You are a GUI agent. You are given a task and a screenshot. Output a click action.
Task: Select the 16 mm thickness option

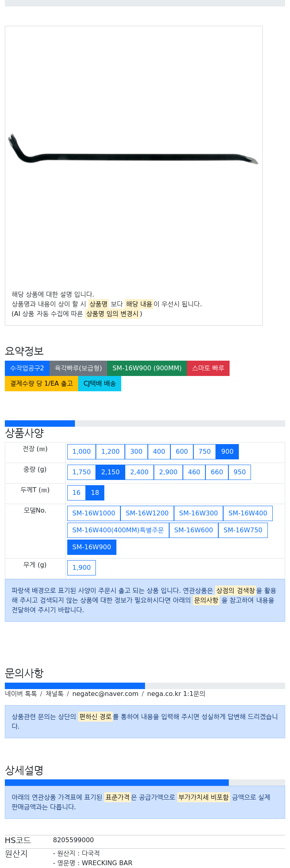point(77,492)
